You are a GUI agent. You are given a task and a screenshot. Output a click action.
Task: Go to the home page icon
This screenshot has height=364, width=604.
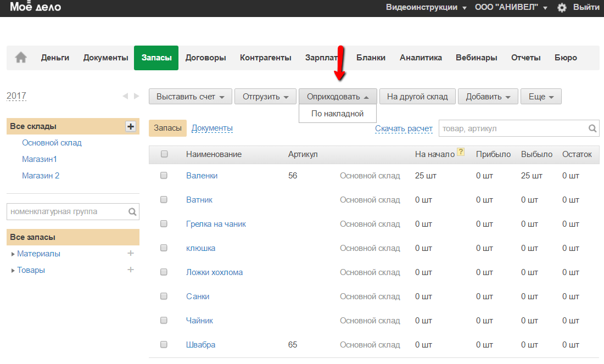(21, 58)
